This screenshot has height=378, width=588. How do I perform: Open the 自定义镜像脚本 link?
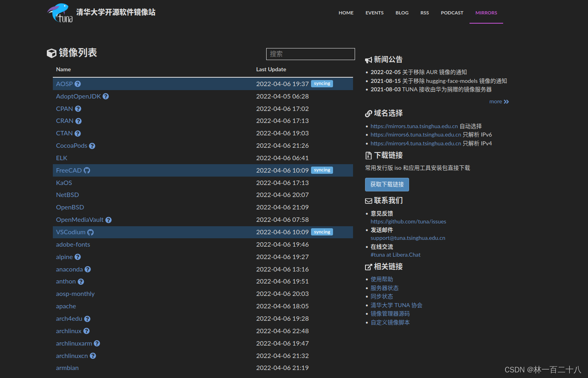coord(390,323)
